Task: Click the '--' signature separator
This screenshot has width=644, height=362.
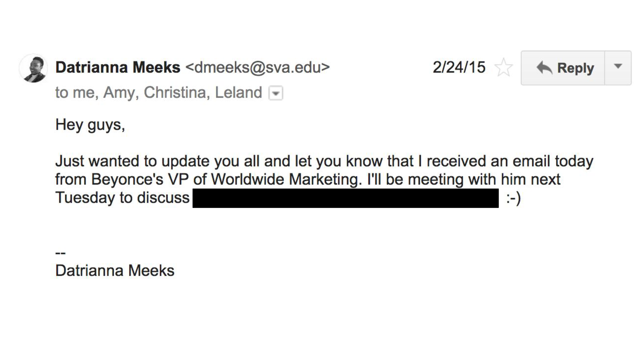Action: tap(60, 253)
